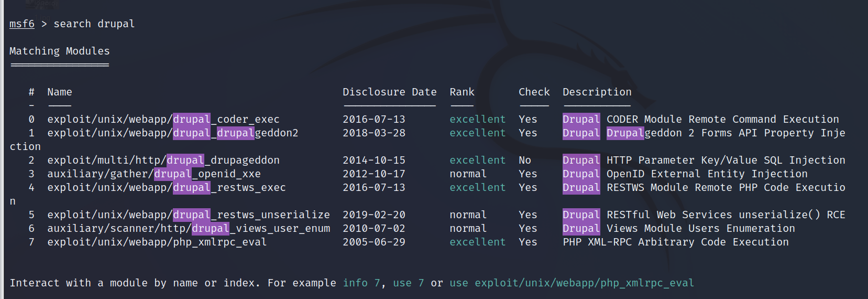Viewport: 868px width, 299px height.
Task: Click module name exploit/unix/webapp/drupal_drupalgeddon2
Action: (x=173, y=133)
